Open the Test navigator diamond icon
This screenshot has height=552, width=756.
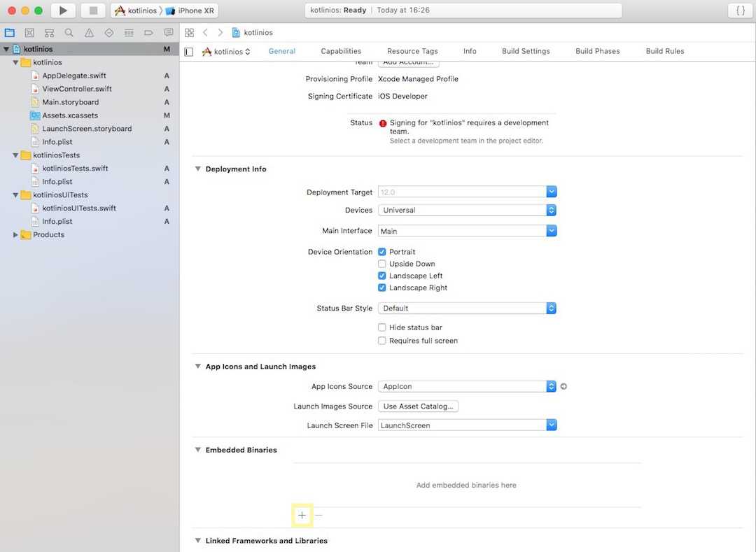[x=109, y=33]
